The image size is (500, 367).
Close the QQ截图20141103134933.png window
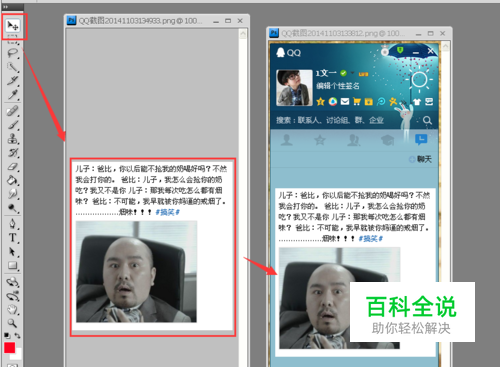click(x=240, y=21)
